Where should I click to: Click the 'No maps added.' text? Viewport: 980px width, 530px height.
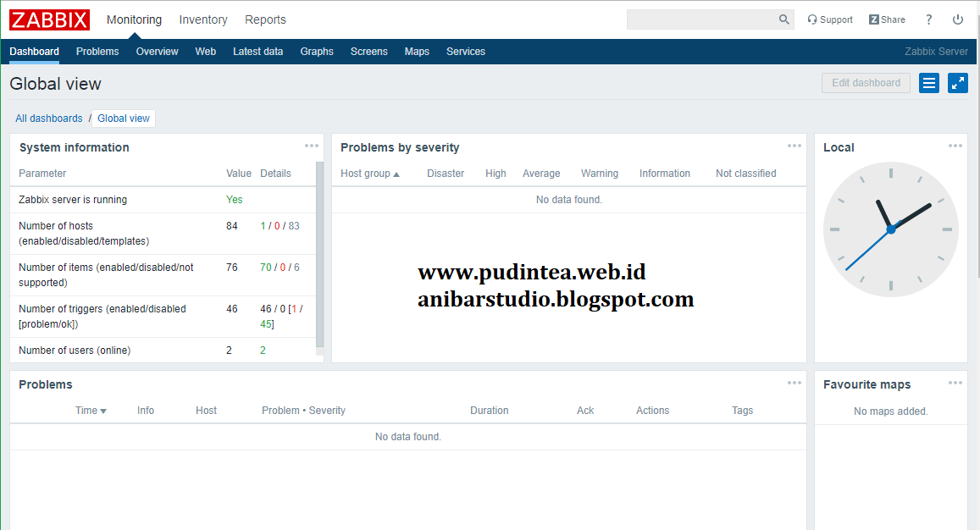pyautogui.click(x=890, y=411)
